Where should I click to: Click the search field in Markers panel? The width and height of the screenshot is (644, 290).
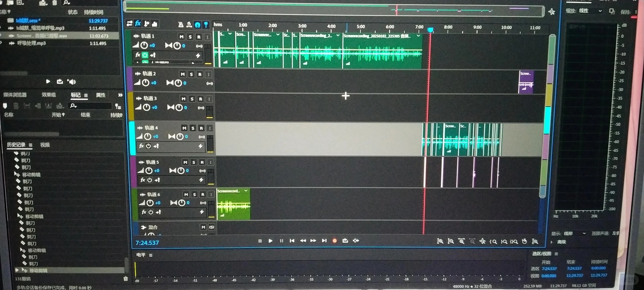pos(90,106)
